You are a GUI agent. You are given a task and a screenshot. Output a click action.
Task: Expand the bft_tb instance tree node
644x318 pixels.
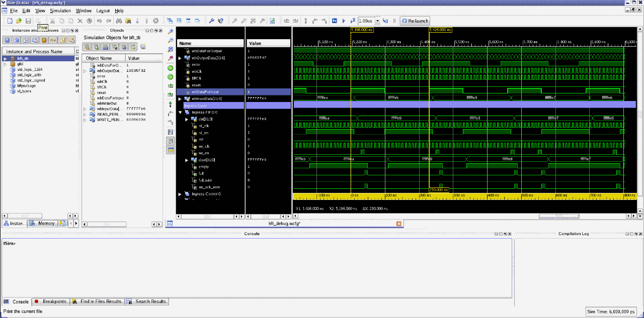(x=5, y=58)
